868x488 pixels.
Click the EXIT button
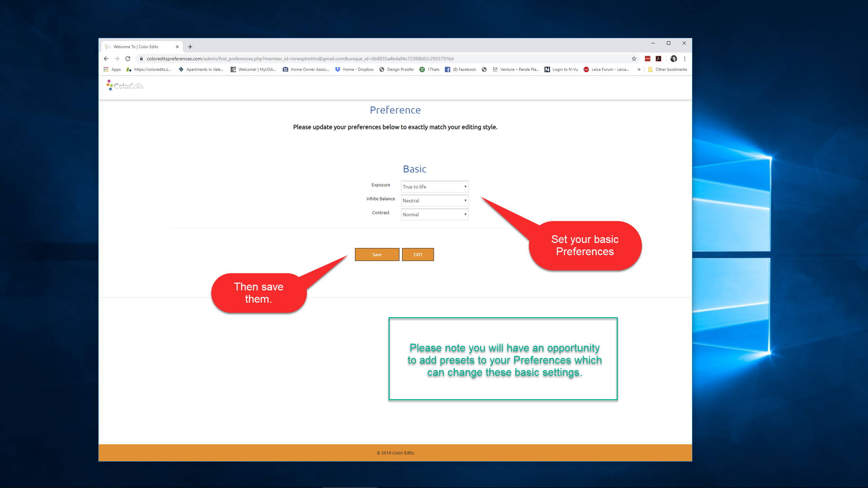[418, 255]
